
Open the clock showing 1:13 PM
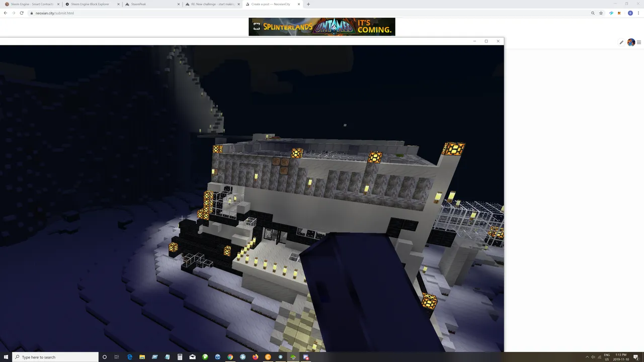point(621,357)
